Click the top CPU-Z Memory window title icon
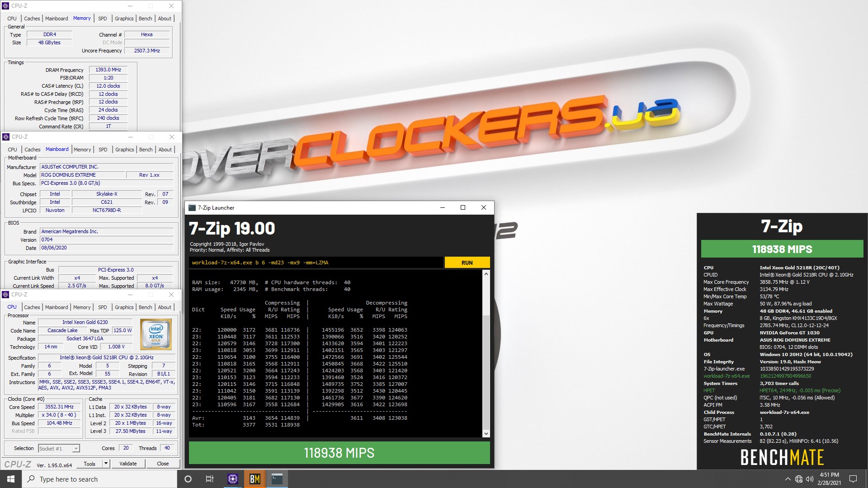 click(x=5, y=6)
